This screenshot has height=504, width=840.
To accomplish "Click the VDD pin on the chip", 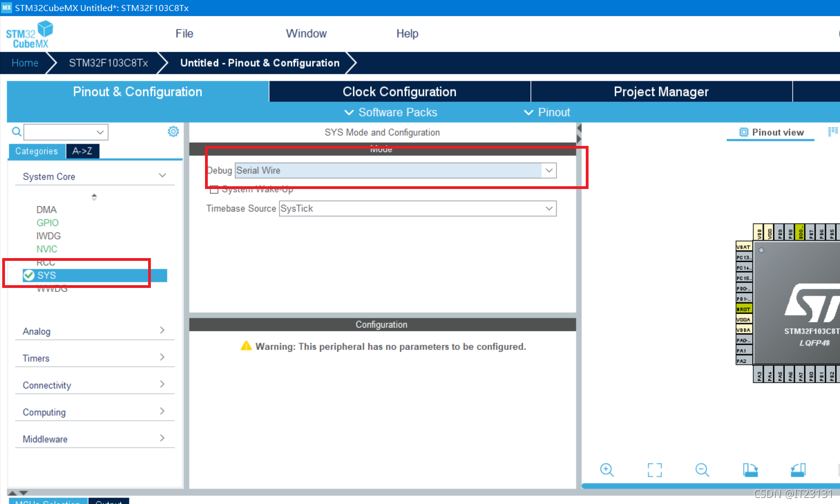I will point(759,232).
